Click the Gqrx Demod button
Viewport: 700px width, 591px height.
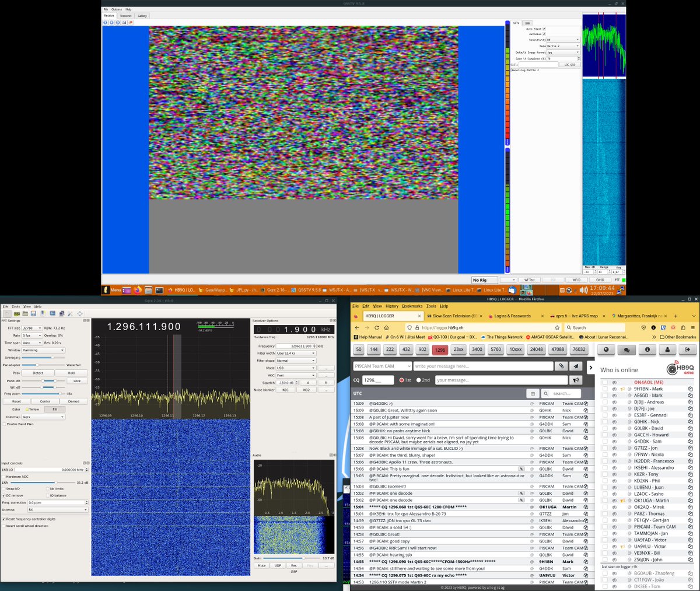73,401
